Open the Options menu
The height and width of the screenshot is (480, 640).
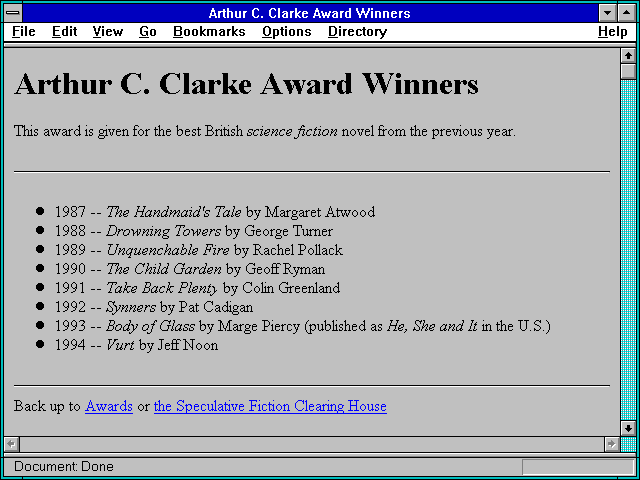tap(287, 32)
